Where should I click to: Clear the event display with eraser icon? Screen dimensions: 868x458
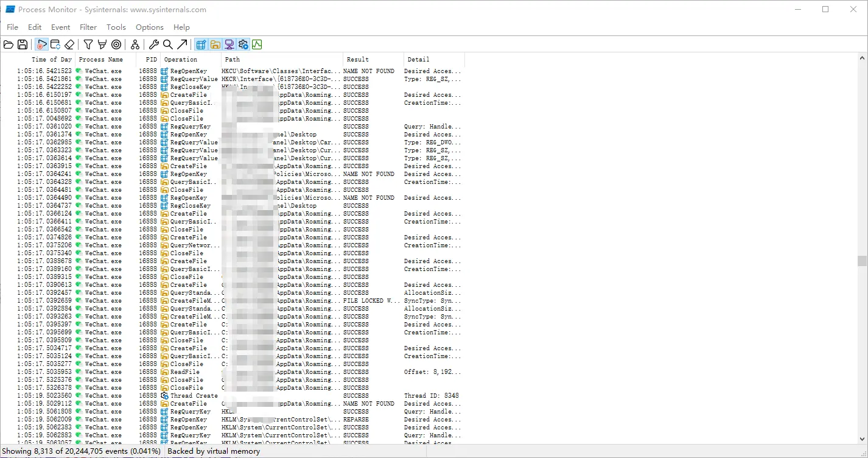[69, 44]
